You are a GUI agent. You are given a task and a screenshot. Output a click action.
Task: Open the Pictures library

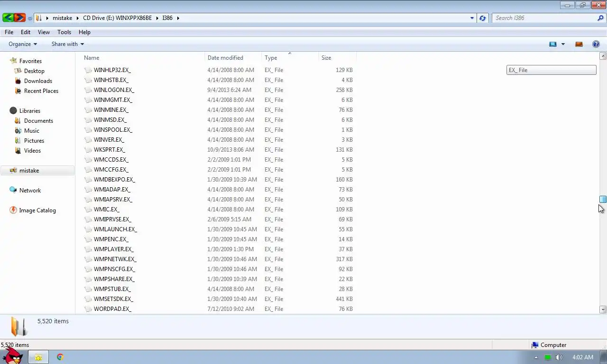tap(34, 141)
